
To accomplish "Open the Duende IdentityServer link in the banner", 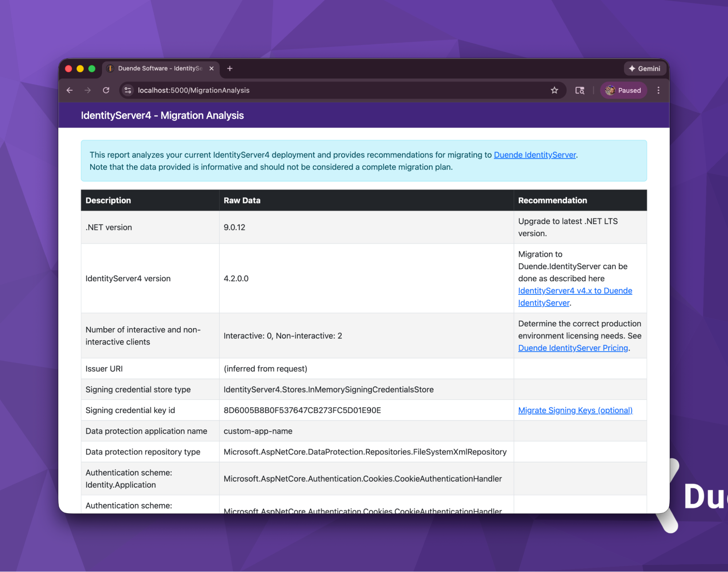I will pyautogui.click(x=534, y=155).
